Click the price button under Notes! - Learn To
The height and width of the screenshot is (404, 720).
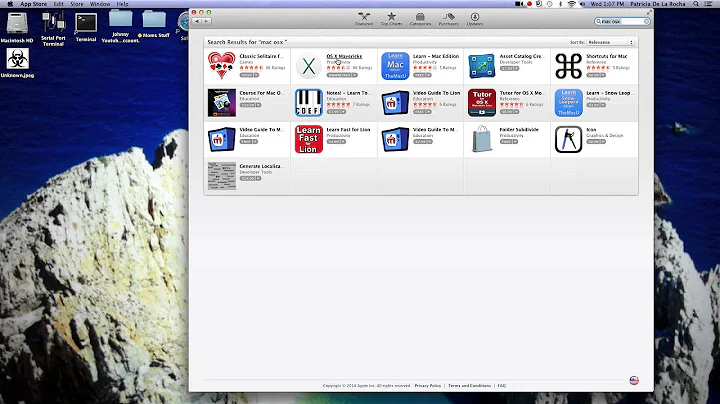[x=336, y=112]
